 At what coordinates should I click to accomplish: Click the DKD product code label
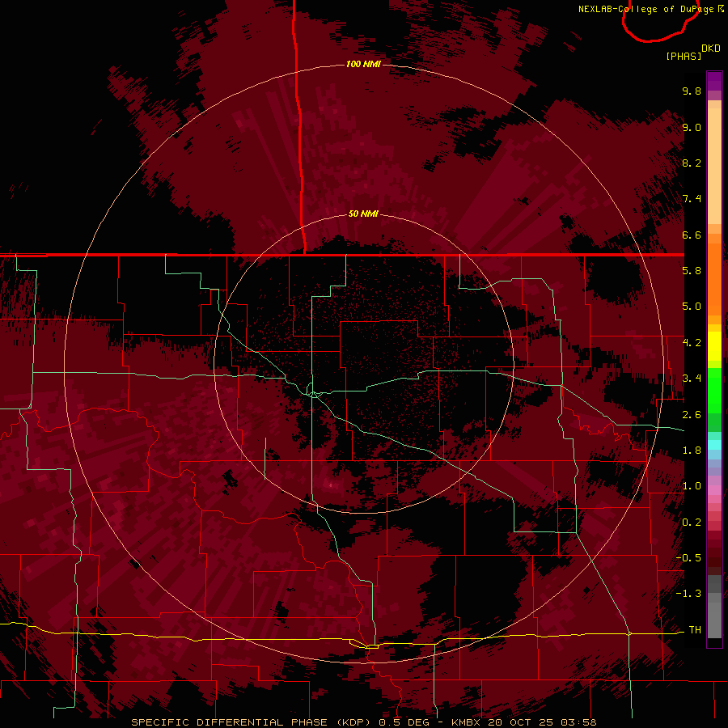point(711,49)
